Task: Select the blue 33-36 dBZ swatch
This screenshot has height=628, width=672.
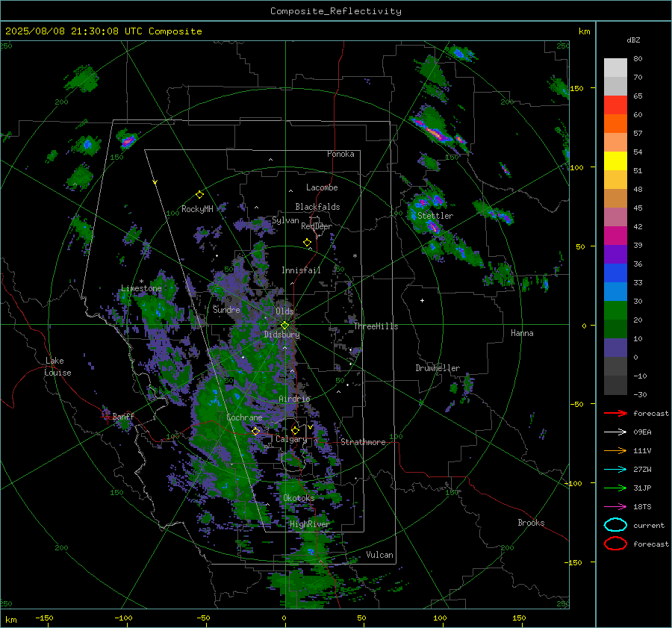Action: (615, 273)
